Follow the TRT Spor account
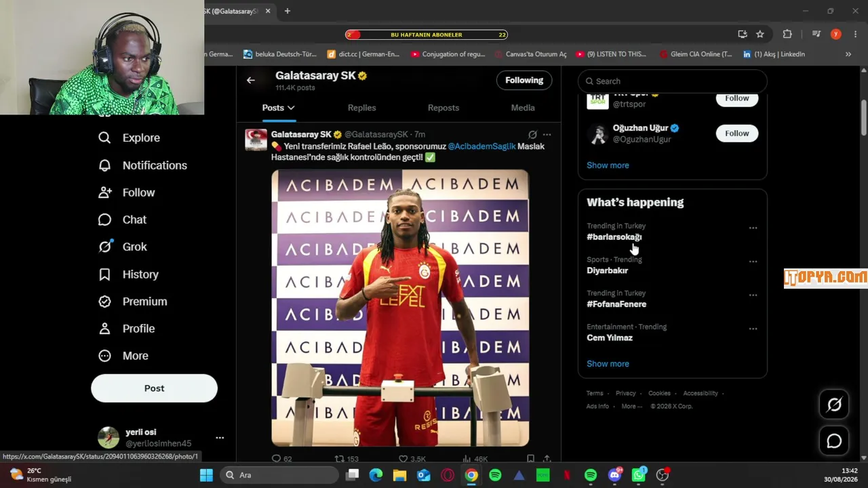The height and width of the screenshot is (488, 868). pyautogui.click(x=737, y=98)
